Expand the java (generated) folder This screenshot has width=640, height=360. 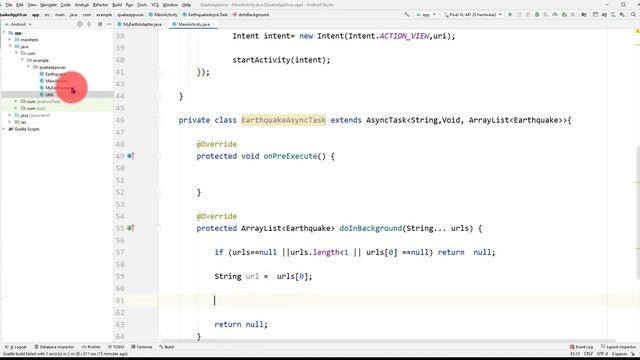(x=10, y=115)
